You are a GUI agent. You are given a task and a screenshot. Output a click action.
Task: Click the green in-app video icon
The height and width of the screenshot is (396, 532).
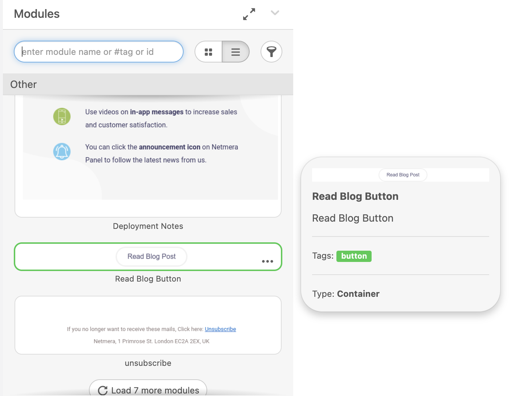click(x=62, y=117)
